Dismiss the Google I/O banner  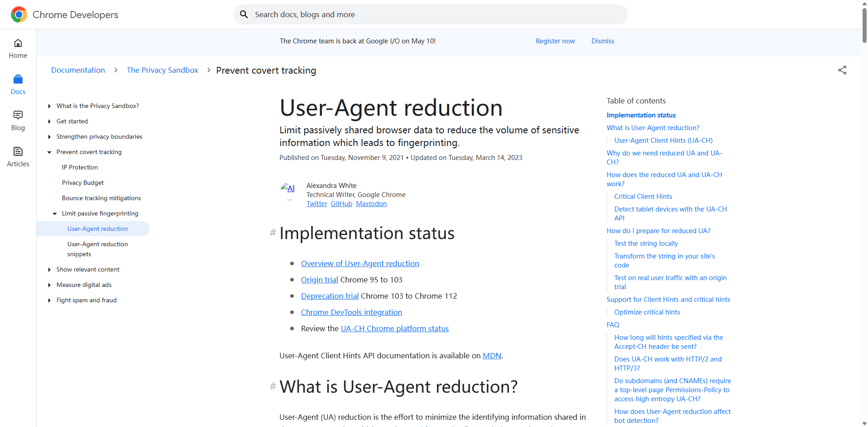click(x=603, y=41)
